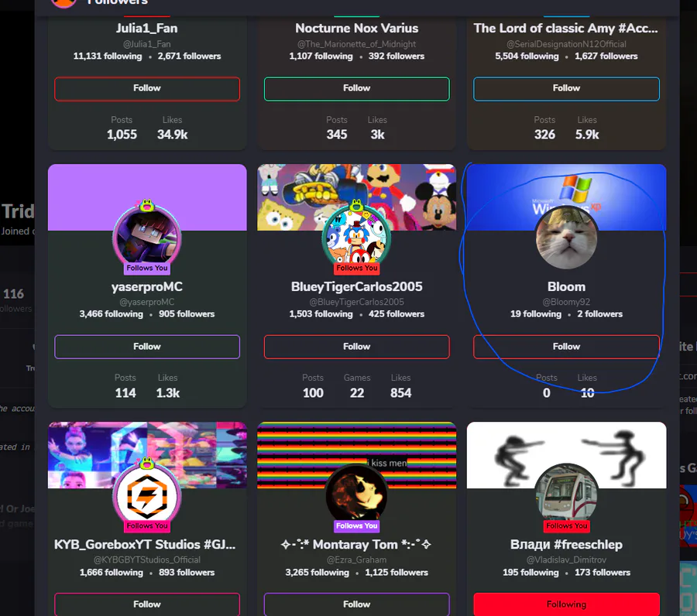Open BlueyTigerCarlos2005's Sonic avatar picture
The image size is (697, 616).
pos(356,238)
